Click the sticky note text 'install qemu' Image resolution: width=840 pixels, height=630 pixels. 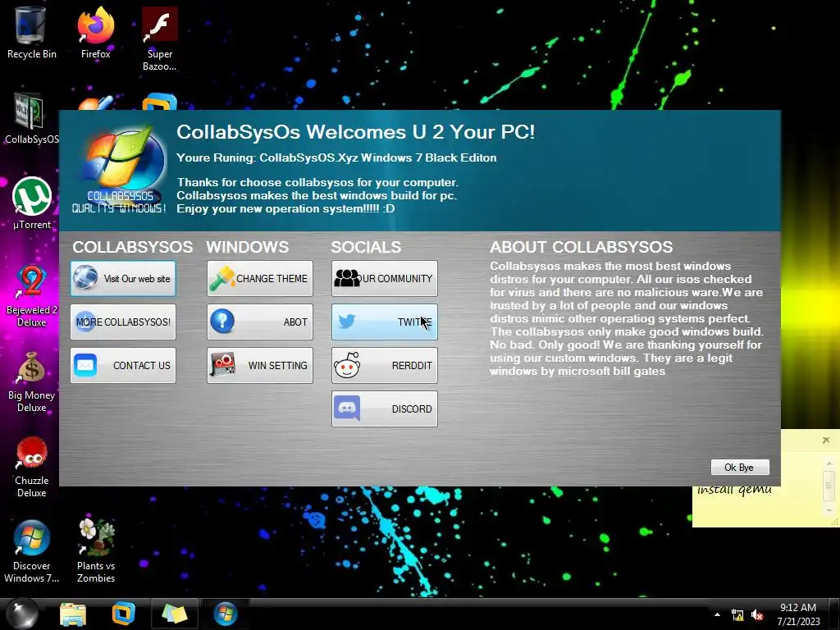pyautogui.click(x=734, y=490)
